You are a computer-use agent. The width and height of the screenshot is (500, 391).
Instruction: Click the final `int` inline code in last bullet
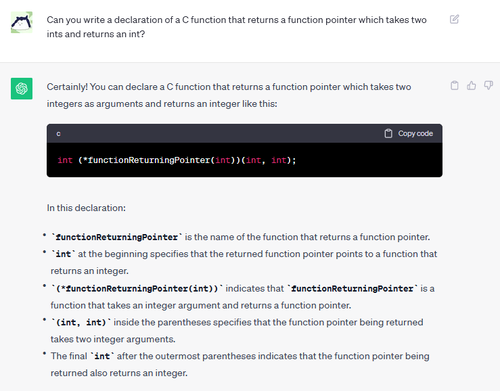tap(102, 356)
